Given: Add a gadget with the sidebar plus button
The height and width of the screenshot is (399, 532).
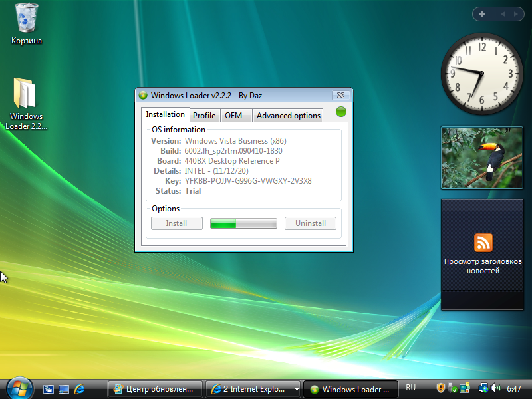Looking at the screenshot, I should point(481,14).
